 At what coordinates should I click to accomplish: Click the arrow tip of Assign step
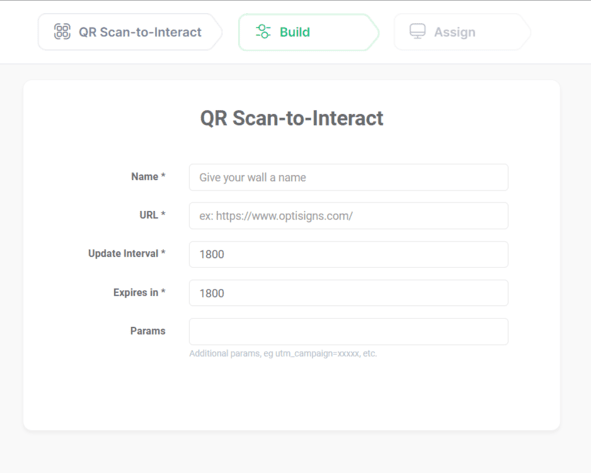click(526, 32)
